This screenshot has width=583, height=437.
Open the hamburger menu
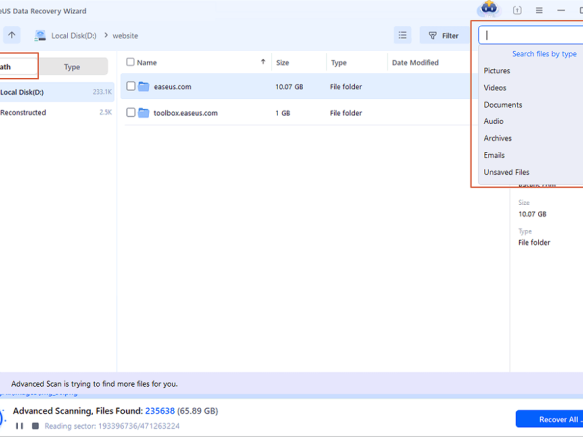(539, 10)
